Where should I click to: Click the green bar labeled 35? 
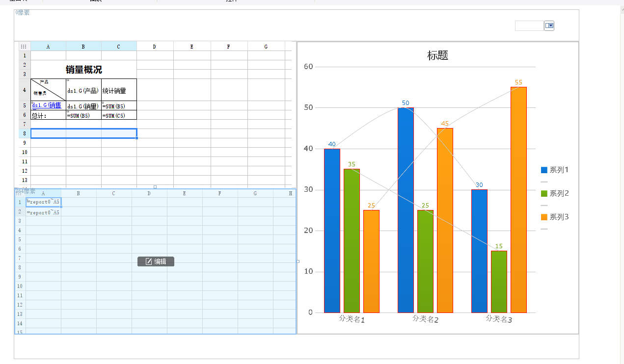[x=352, y=241]
